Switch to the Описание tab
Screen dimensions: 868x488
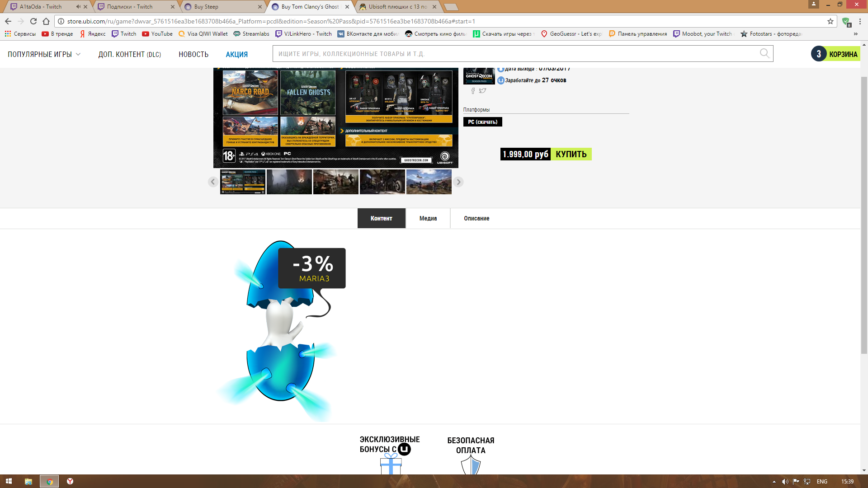[476, 218]
